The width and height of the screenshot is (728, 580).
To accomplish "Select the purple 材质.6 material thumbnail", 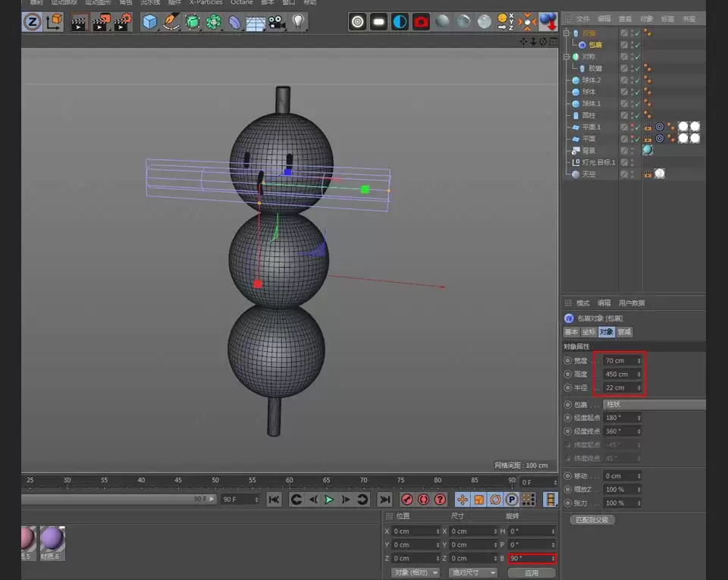I will 52,540.
